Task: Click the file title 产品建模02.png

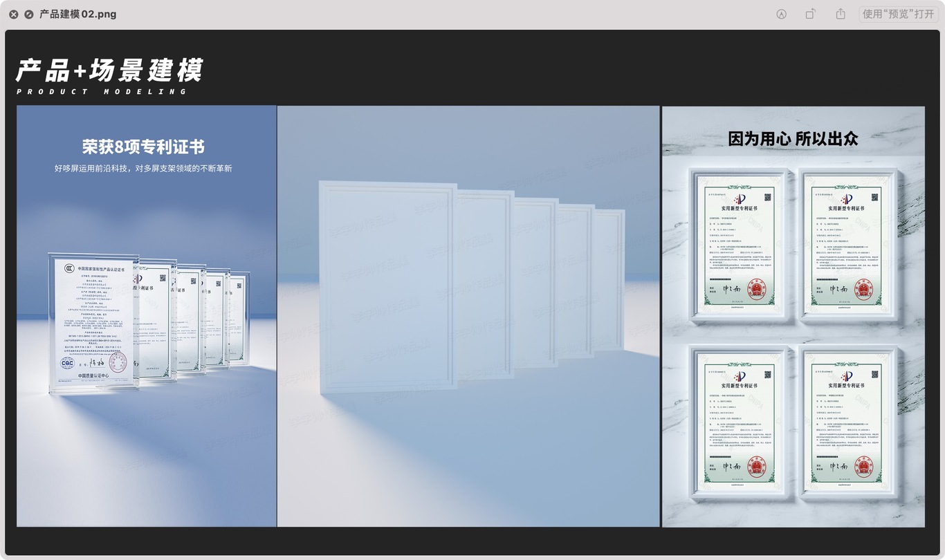Action: 78,14
